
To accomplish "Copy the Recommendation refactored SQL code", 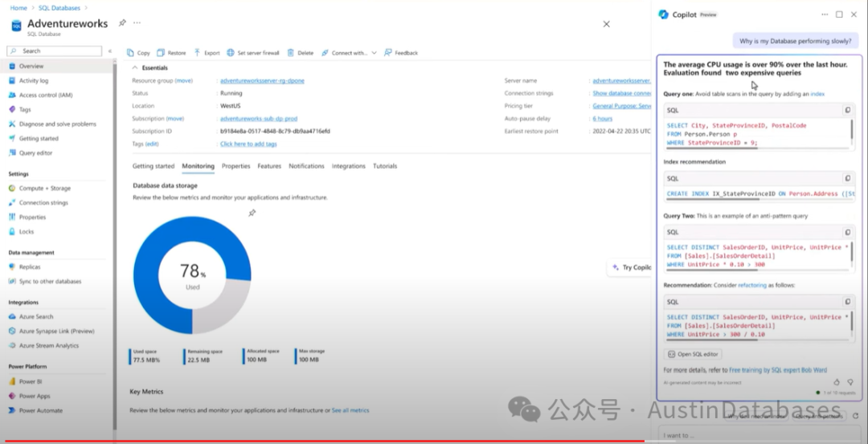I will [x=848, y=302].
